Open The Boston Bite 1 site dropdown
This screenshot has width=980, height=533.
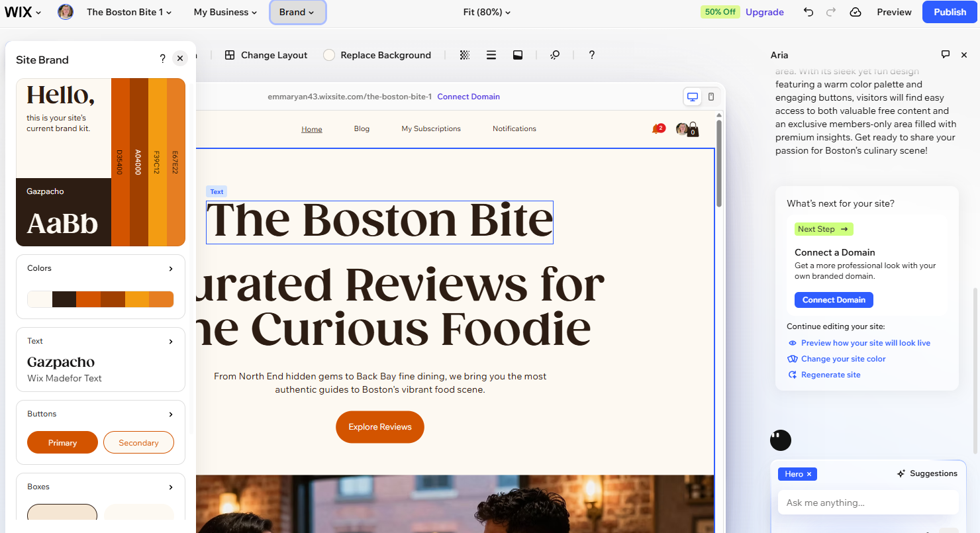click(x=129, y=12)
